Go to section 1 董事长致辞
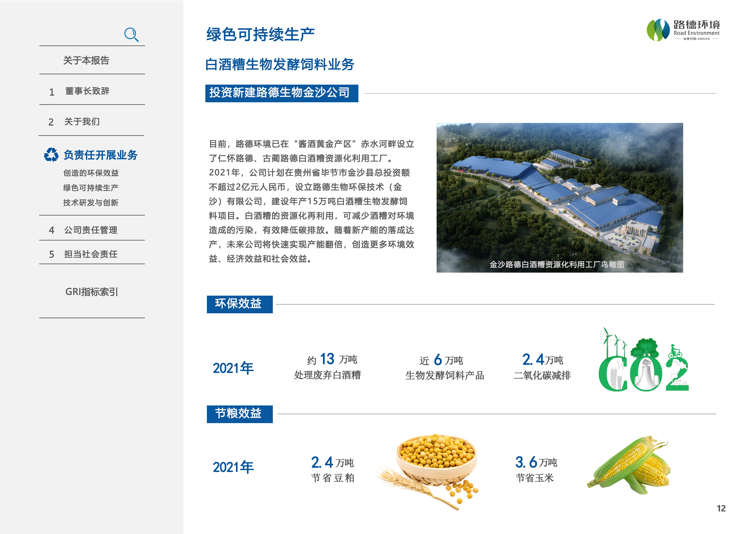This screenshot has width=756, height=534. click(87, 91)
